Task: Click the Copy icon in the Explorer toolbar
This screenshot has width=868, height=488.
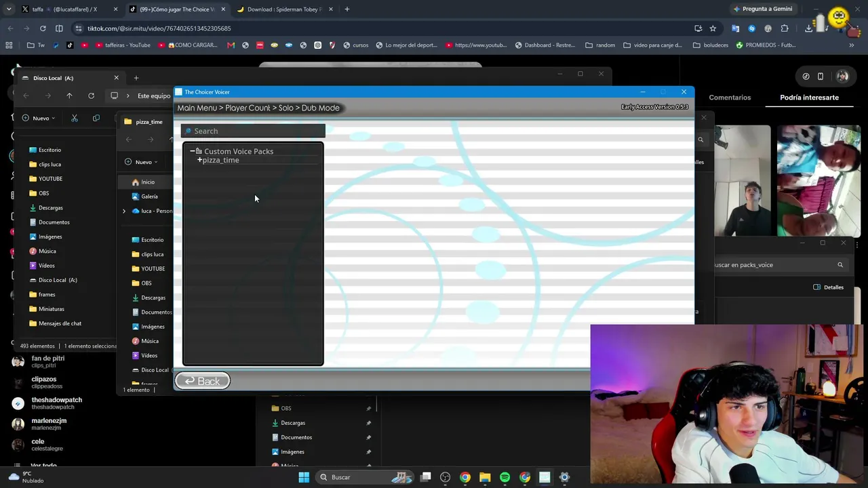Action: [96, 118]
